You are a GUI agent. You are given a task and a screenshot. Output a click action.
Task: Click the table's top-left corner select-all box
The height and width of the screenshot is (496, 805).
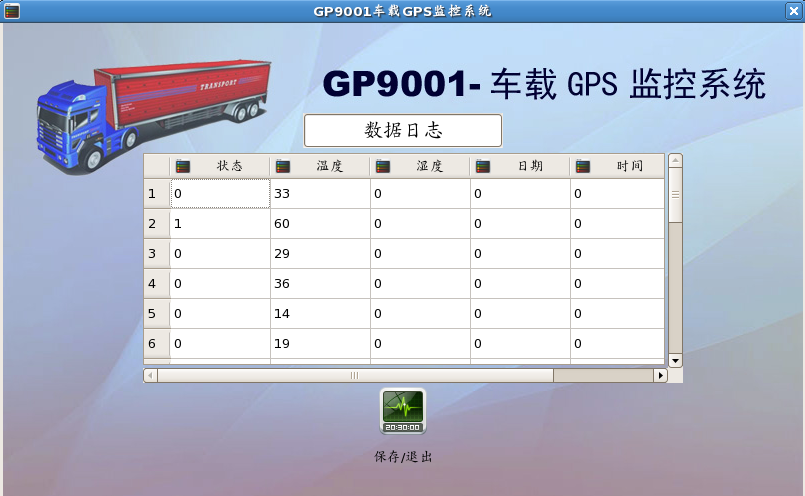pos(157,166)
